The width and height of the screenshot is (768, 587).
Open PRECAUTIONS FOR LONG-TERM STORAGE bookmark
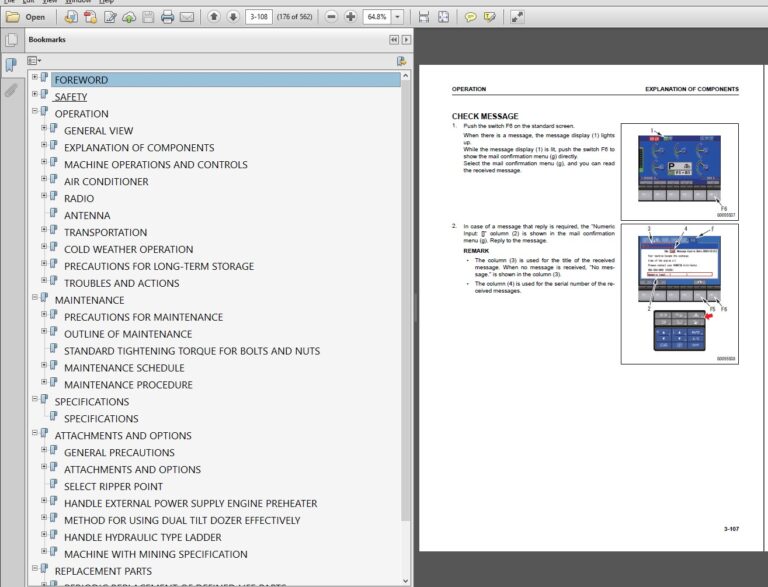point(159,266)
